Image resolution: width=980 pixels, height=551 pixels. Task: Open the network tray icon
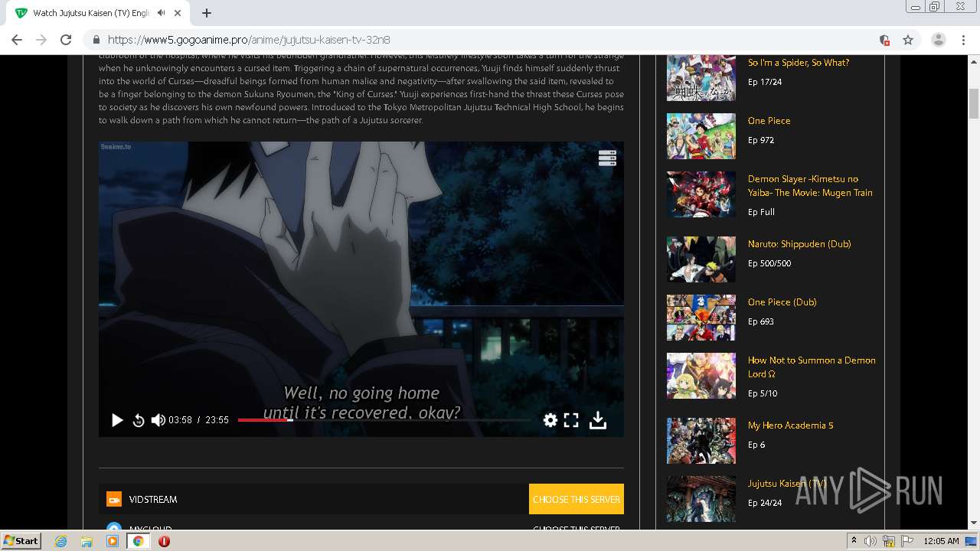pos(889,541)
